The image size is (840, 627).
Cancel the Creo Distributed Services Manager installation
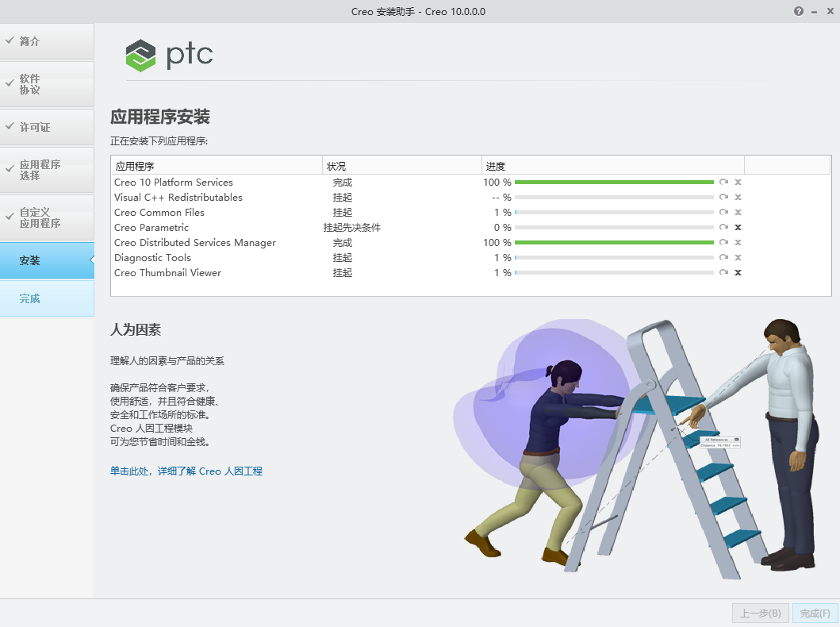[x=738, y=242]
